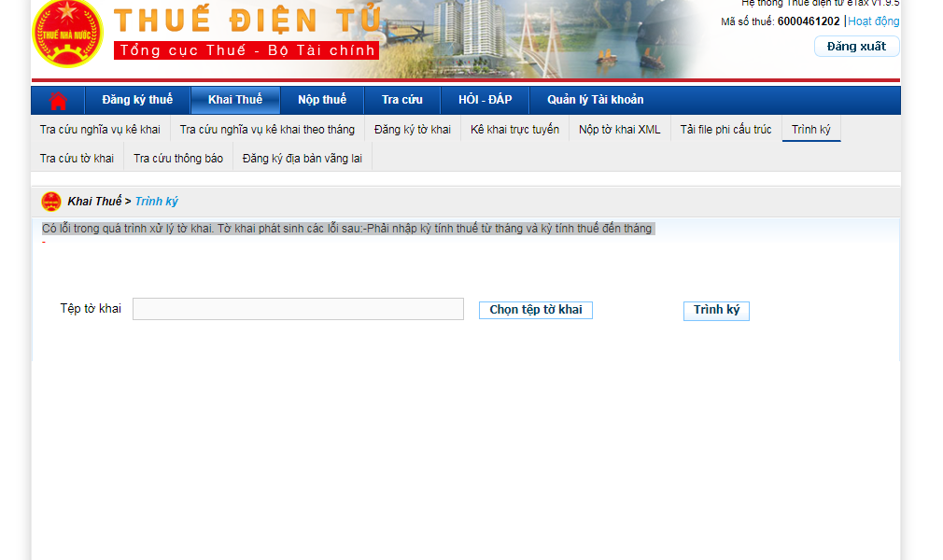Open the Đăng ký thuế menu
This screenshot has width=943, height=560.
(x=137, y=100)
